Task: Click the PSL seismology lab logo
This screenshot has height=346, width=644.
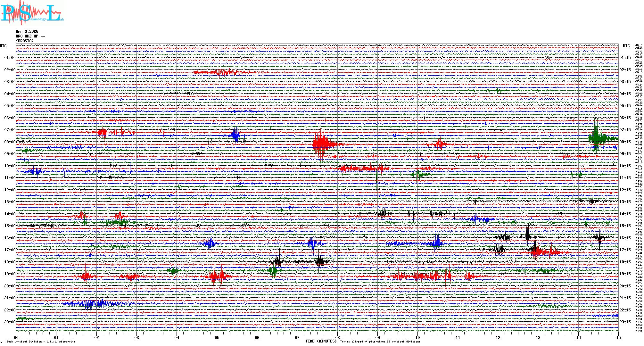Action: tap(31, 13)
